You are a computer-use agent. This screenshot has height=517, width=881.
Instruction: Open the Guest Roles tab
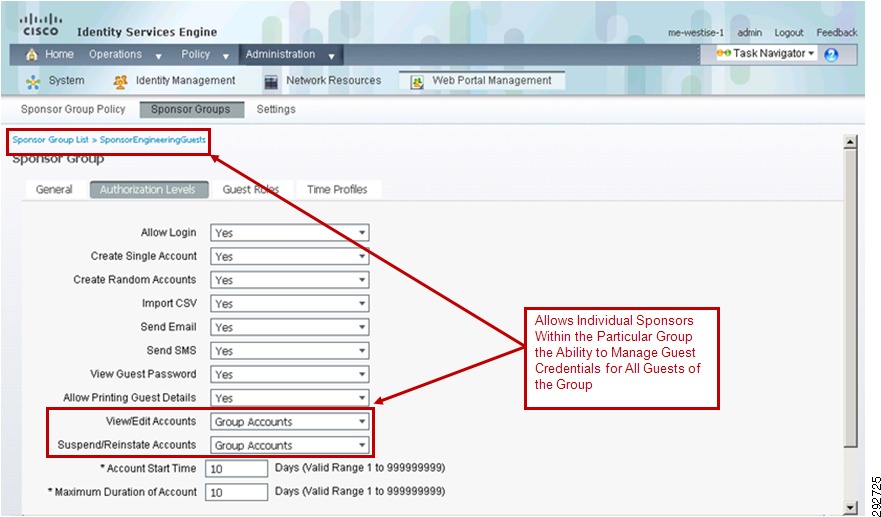click(x=251, y=189)
